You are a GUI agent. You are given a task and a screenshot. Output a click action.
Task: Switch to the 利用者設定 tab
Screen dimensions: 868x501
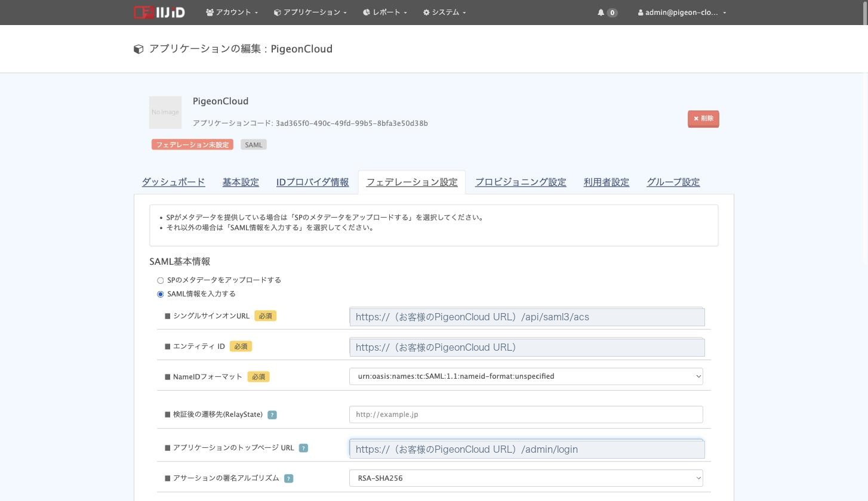(607, 182)
